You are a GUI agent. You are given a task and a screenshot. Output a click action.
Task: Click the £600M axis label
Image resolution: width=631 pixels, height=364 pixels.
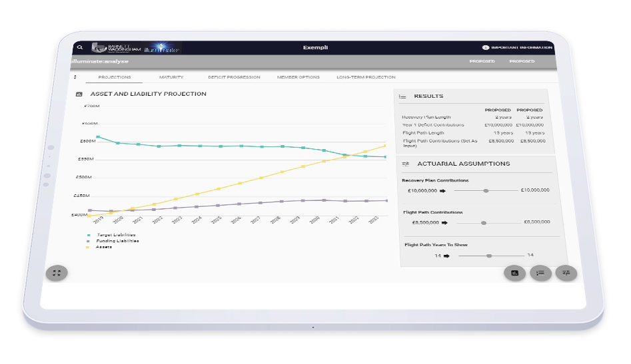coord(88,142)
